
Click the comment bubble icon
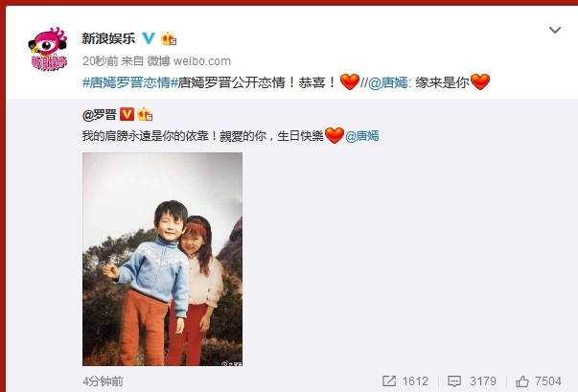pos(454,381)
